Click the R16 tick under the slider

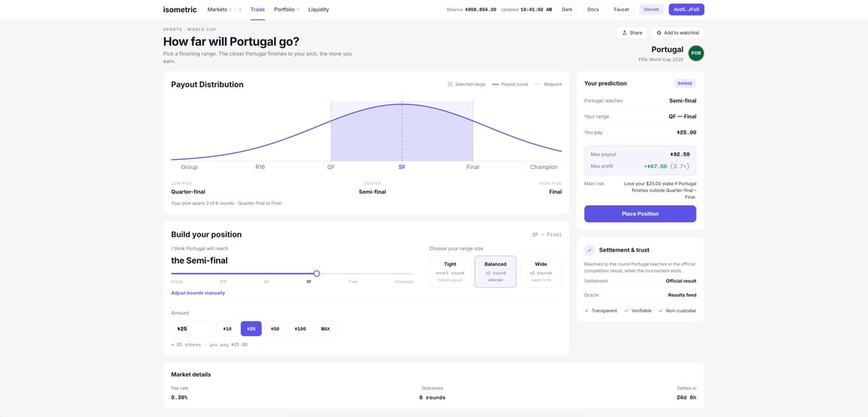point(223,281)
